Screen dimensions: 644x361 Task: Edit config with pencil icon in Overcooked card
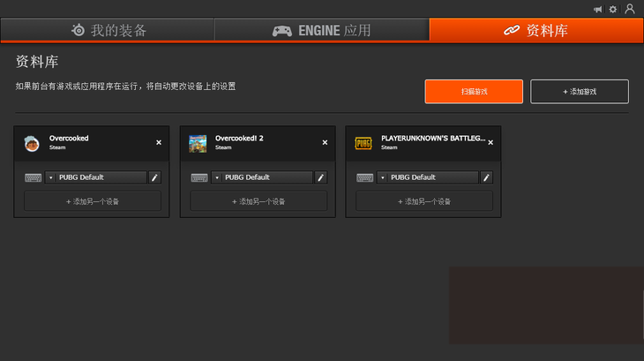(155, 177)
